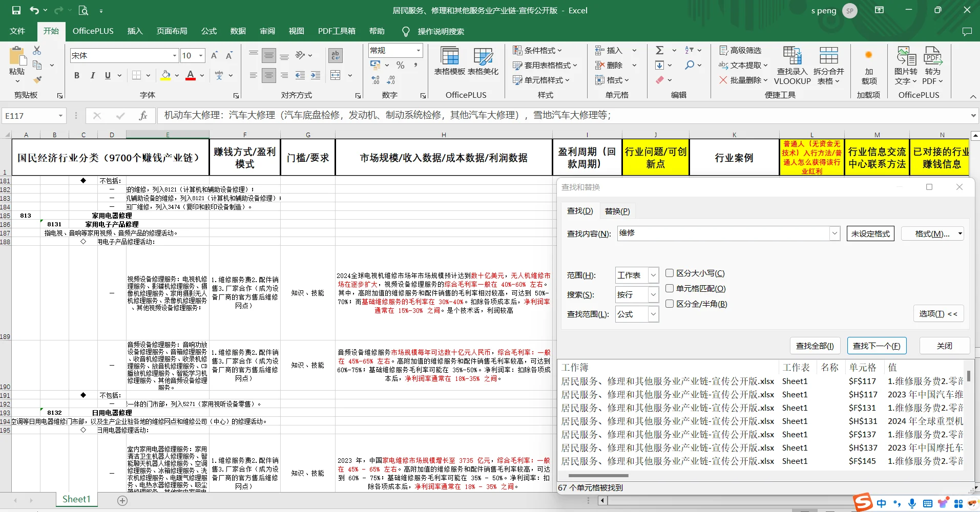This screenshot has width=980, height=512.
Task: Check the 单元格匹配 option
Action: coord(670,288)
